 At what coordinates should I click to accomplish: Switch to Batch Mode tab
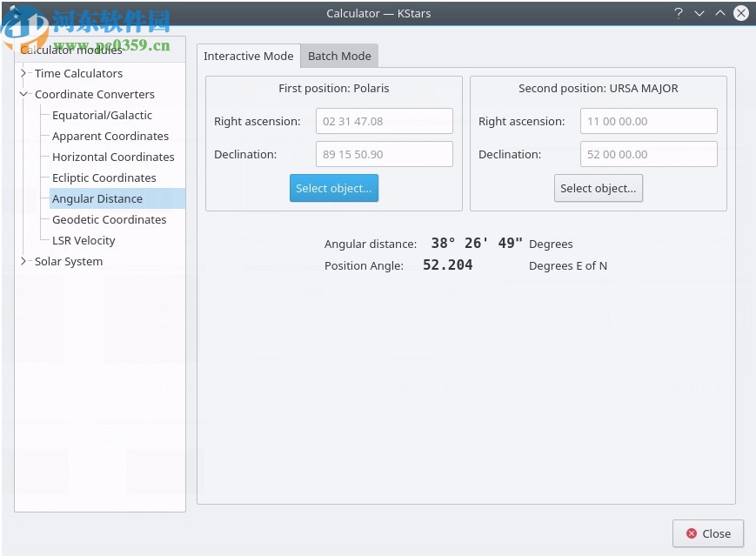tap(339, 56)
